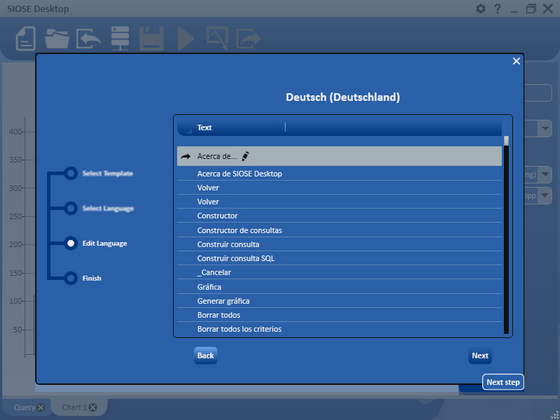The height and width of the screenshot is (420, 560).
Task: Click the Text column header to sort
Action: 204,128
